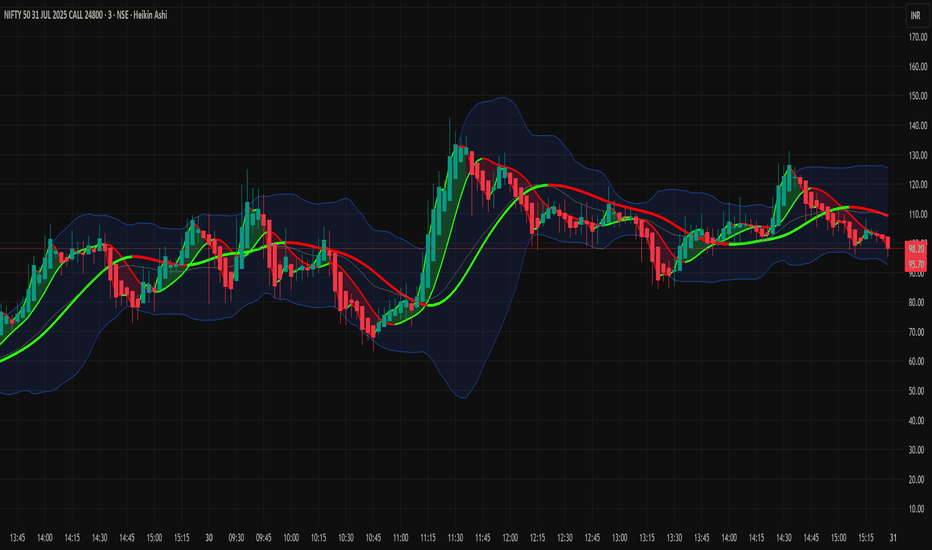The width and height of the screenshot is (932, 550).
Task: Click the 13:00 time axis label
Action: tap(619, 538)
